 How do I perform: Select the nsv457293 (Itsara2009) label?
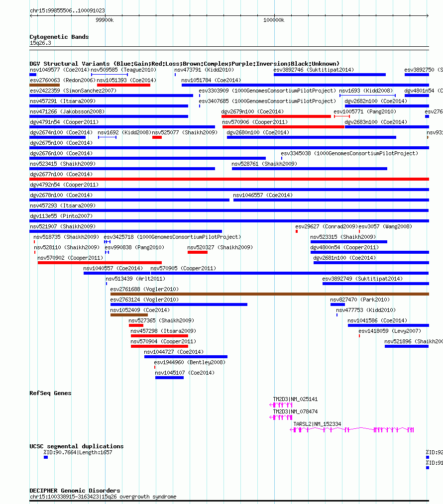click(x=63, y=205)
